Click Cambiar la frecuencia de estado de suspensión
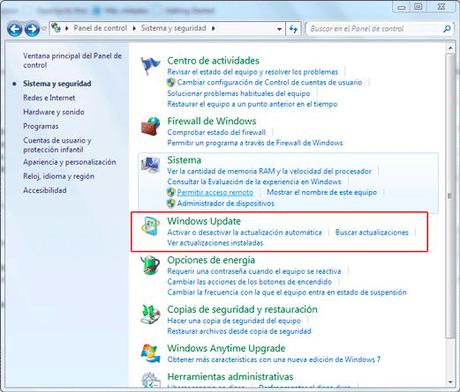This screenshot has height=392, width=460. coord(287,292)
